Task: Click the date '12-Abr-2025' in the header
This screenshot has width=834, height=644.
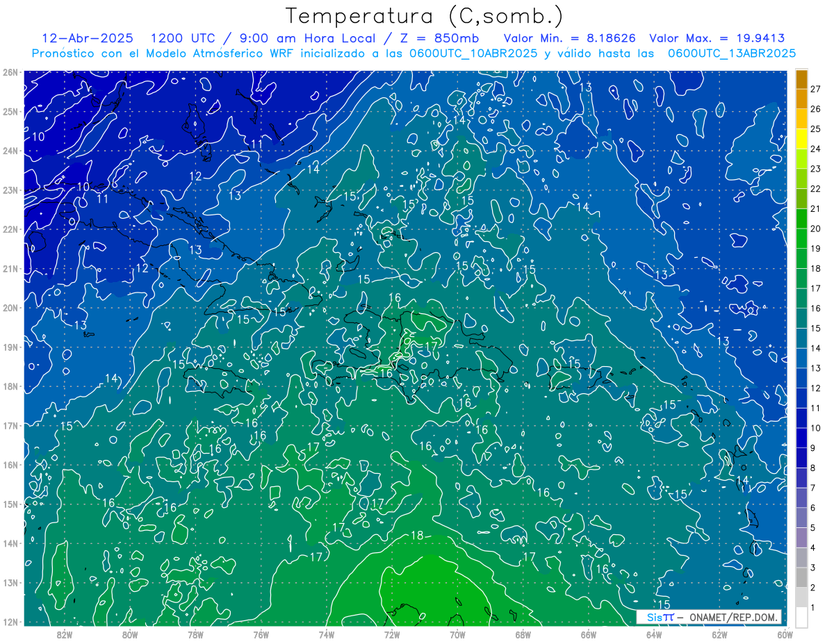Action: click(x=87, y=38)
